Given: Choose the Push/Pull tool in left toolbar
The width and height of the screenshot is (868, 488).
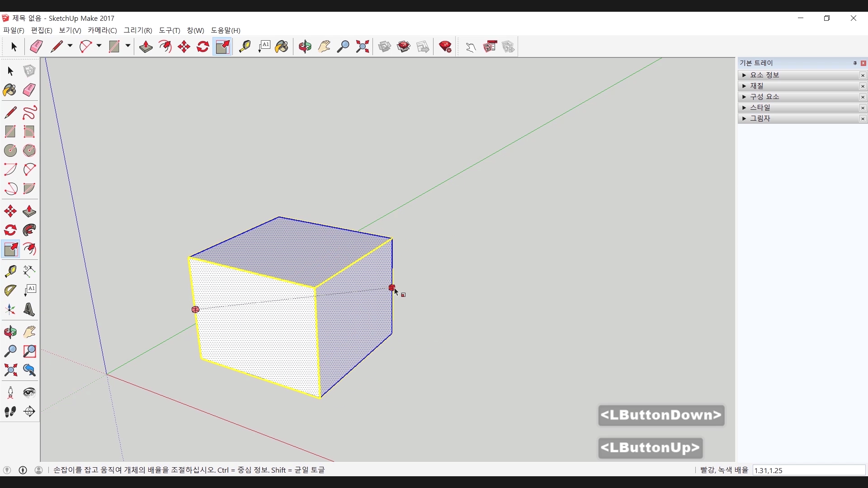Looking at the screenshot, I should pos(29,211).
